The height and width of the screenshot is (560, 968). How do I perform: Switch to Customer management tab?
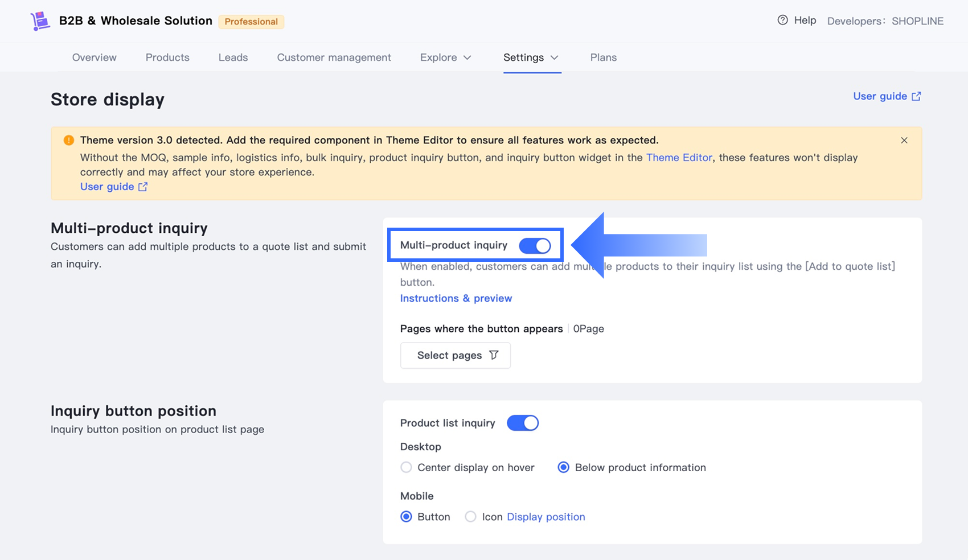tap(334, 57)
